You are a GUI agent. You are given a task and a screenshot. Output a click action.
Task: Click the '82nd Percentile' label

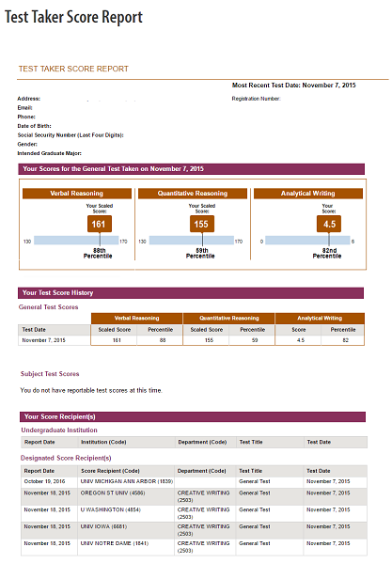327,253
